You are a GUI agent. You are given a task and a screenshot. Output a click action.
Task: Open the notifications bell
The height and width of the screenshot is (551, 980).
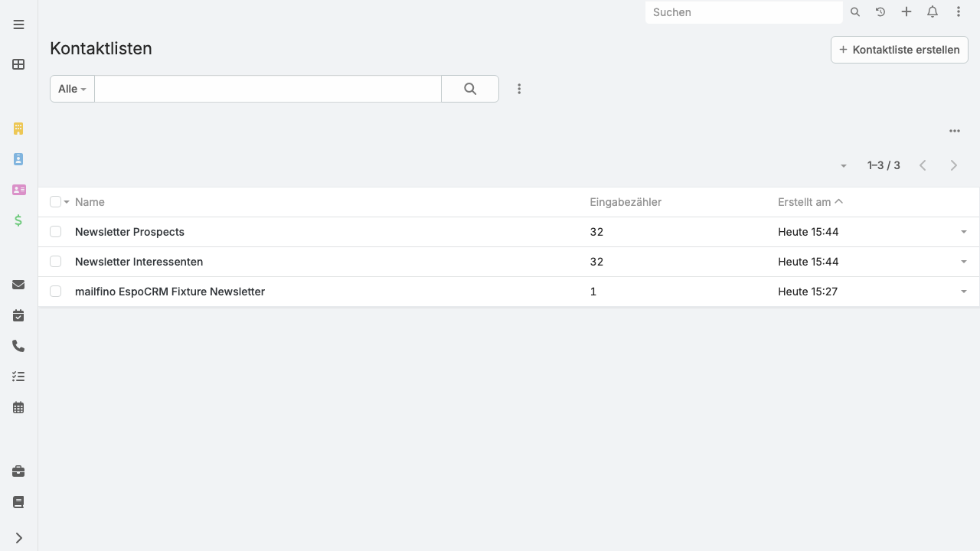point(933,12)
